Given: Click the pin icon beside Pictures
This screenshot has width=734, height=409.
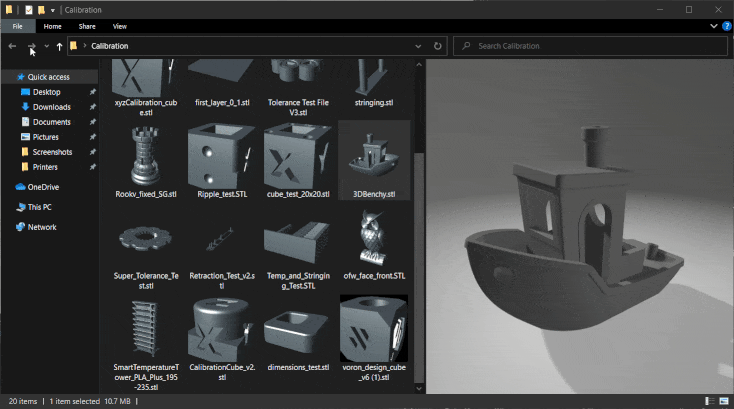Looking at the screenshot, I should pyautogui.click(x=93, y=137).
